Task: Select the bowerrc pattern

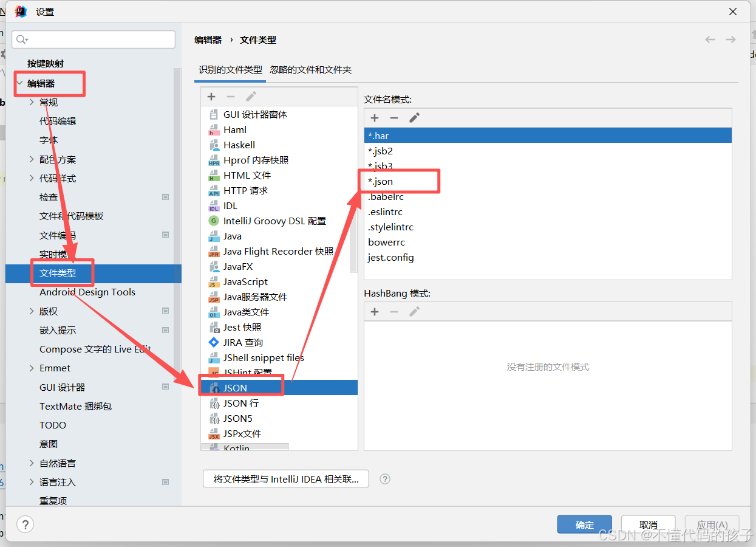Action: [548, 242]
